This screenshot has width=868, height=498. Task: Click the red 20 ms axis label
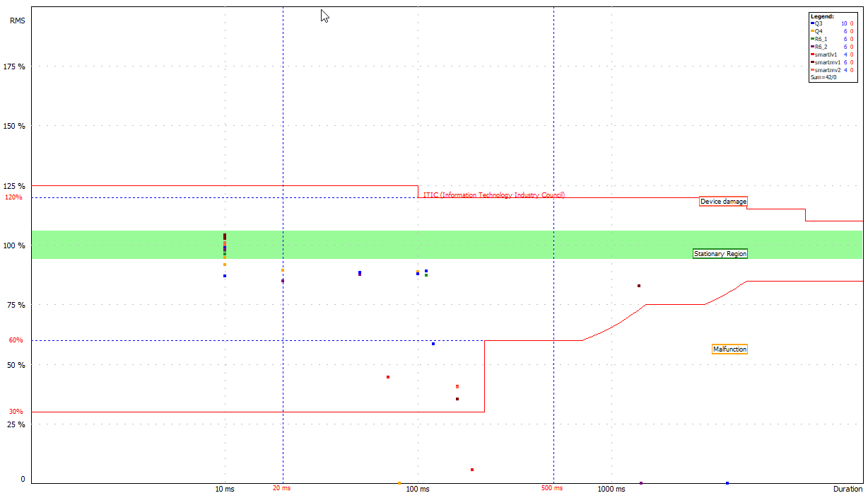coord(282,488)
